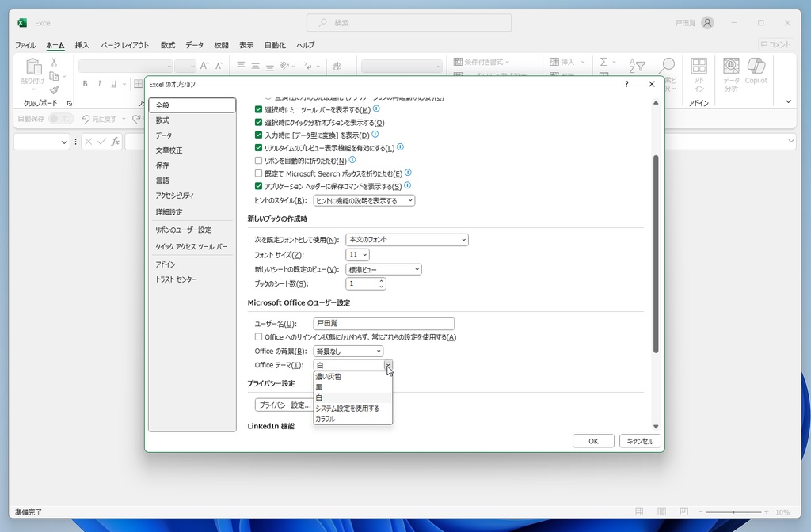The width and height of the screenshot is (811, 532).
Task: Uncheck 入力時に [データ型に変換] を表示
Action: tap(259, 135)
